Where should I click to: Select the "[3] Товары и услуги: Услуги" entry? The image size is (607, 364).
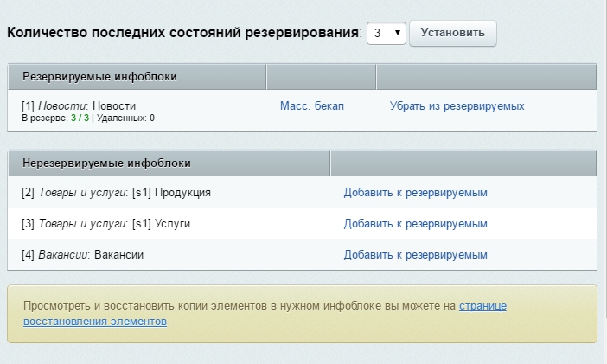[105, 224]
